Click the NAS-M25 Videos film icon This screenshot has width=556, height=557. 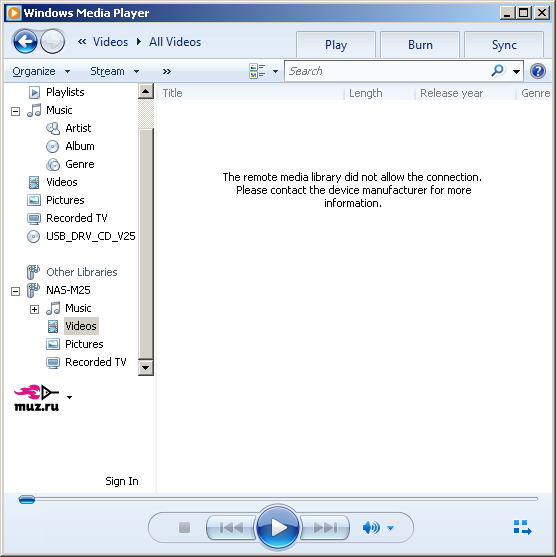(x=53, y=326)
